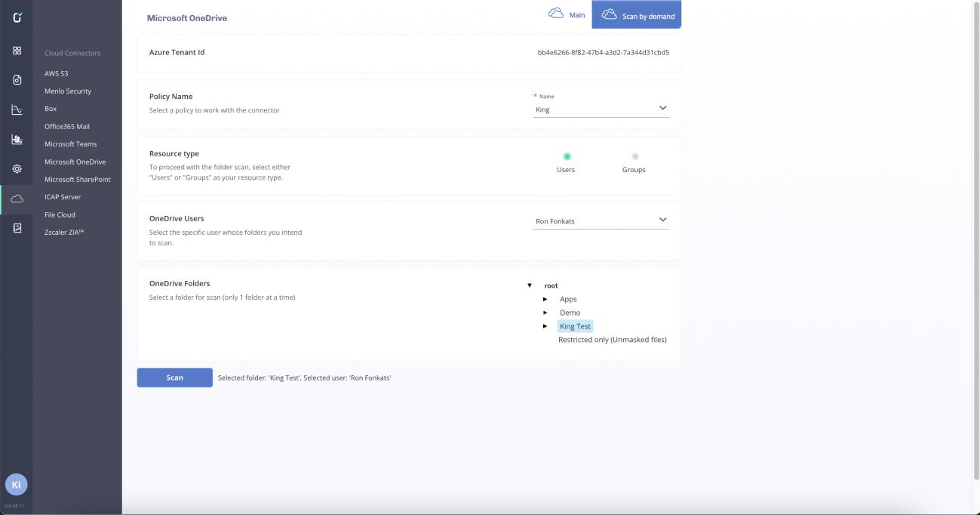The width and height of the screenshot is (980, 515).
Task: Click the Microsoft OneDrive page title
Action: pyautogui.click(x=187, y=18)
